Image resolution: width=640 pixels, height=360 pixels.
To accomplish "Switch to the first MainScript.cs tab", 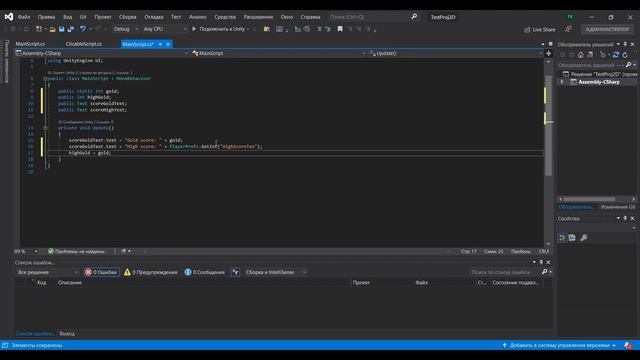I will [30, 44].
